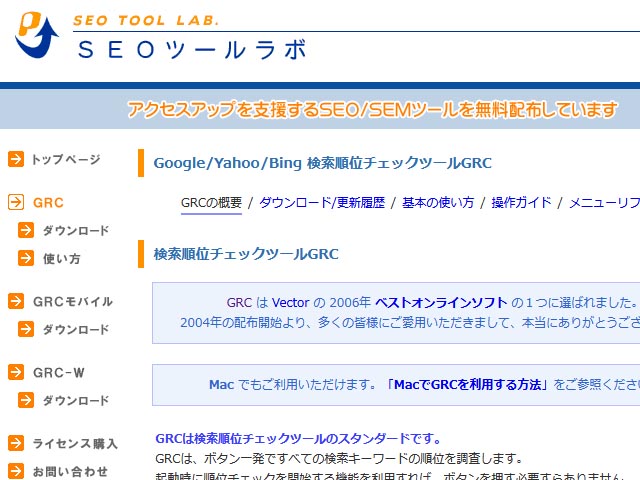Viewport: 640px width, 480px height.
Task: Select the GRCの概要 tab
Action: click(x=211, y=203)
